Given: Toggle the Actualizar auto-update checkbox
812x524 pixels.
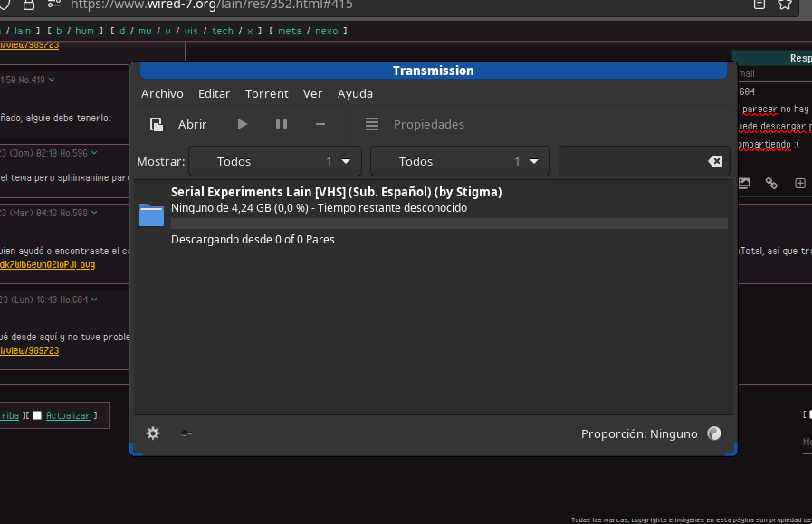Looking at the screenshot, I should click(x=37, y=415).
